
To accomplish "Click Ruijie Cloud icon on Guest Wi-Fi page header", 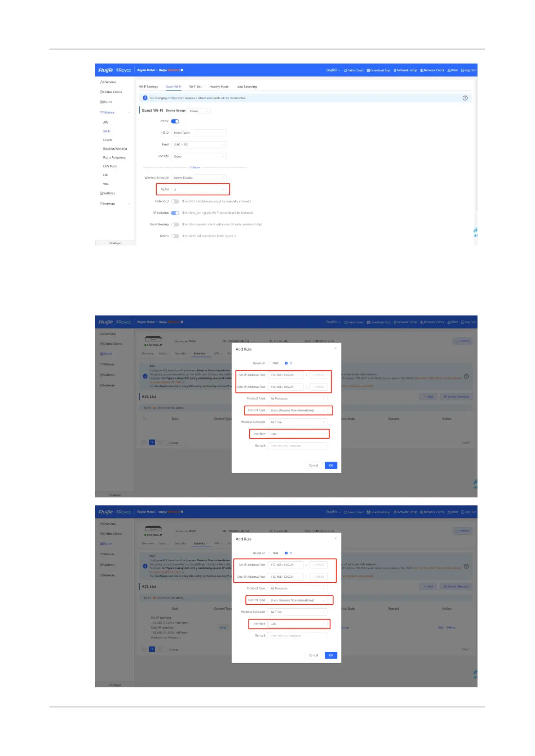I will [345, 70].
